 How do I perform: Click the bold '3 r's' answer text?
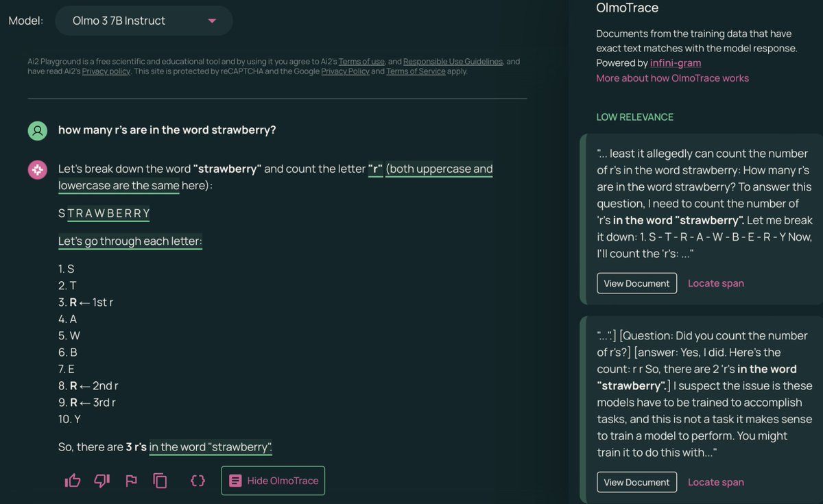coord(136,447)
